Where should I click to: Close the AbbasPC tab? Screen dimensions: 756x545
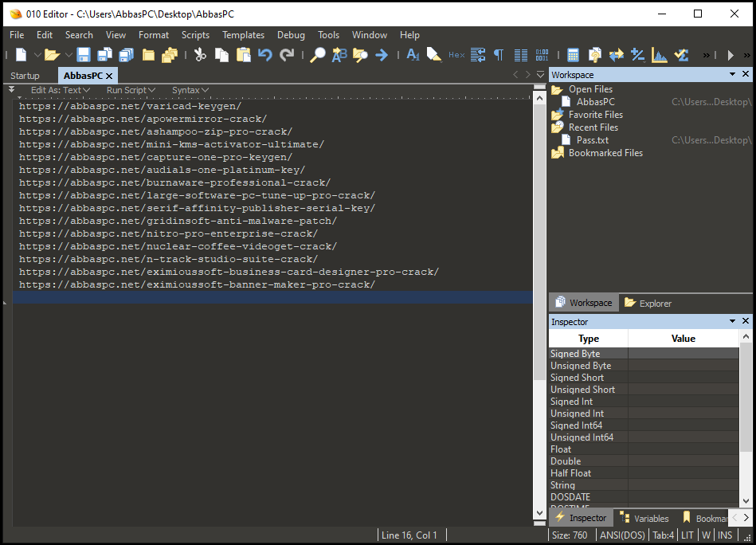click(x=109, y=76)
